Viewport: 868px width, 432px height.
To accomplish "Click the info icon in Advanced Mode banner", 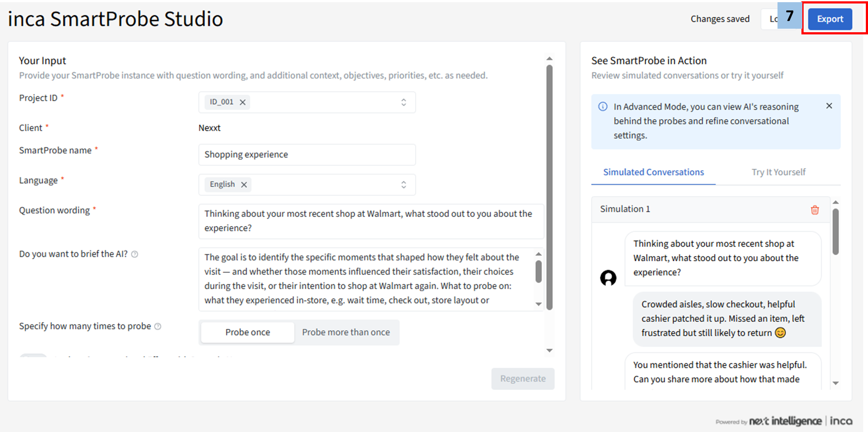I will point(603,107).
